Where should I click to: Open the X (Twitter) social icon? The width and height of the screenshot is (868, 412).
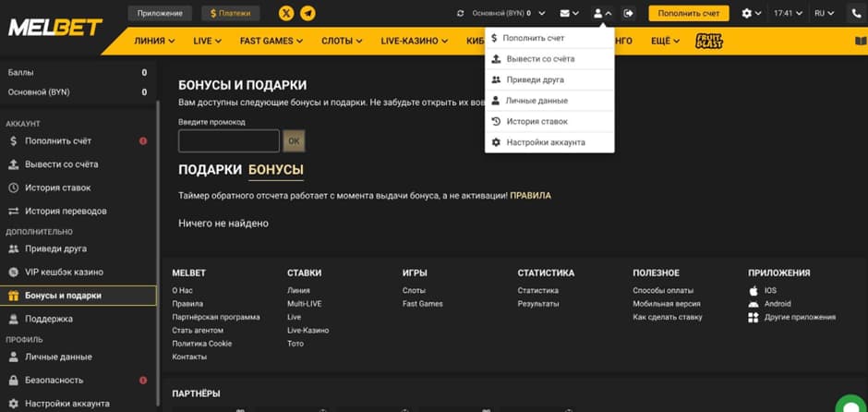286,13
